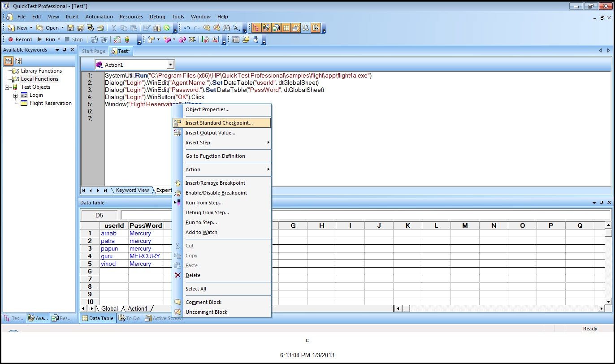Click the Redo arrow in the toolbar
The height and width of the screenshot is (364, 615).
point(197,28)
